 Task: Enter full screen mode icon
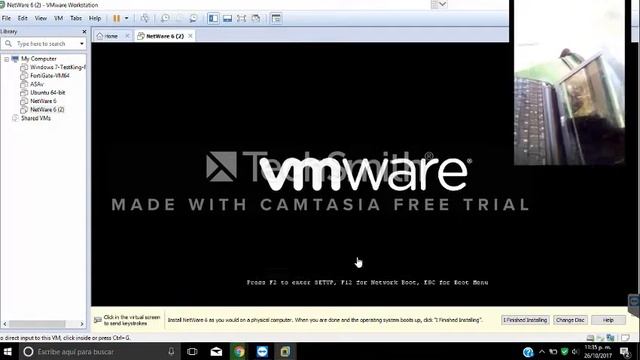click(242, 18)
